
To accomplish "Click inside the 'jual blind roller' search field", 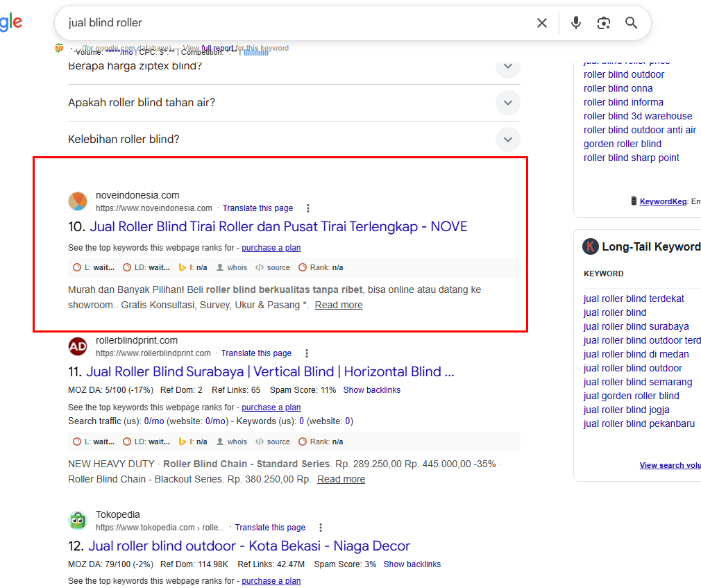I will click(x=292, y=23).
